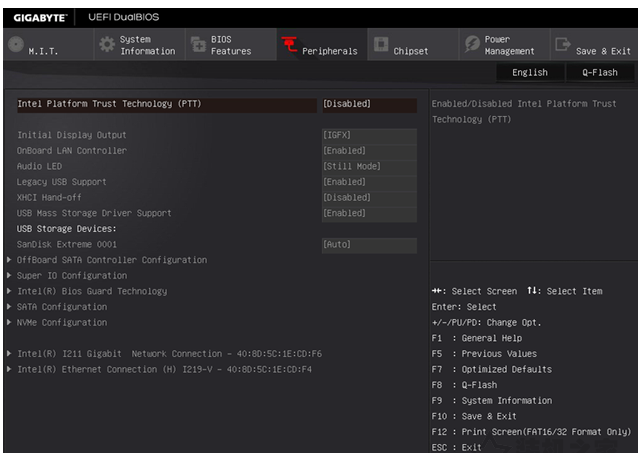This screenshot has height=457, width=643.
Task: Toggle XHCI Hand-off Disabled setting
Action: [x=368, y=197]
